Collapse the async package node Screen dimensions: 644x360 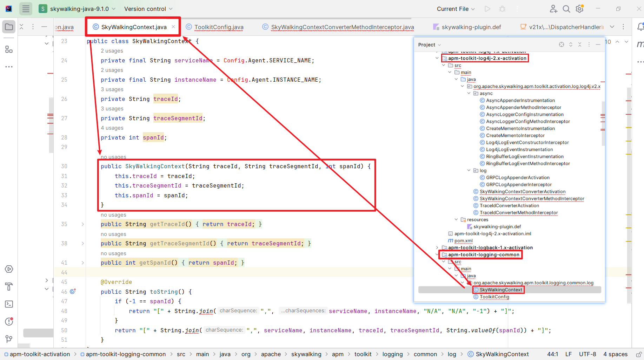click(469, 93)
